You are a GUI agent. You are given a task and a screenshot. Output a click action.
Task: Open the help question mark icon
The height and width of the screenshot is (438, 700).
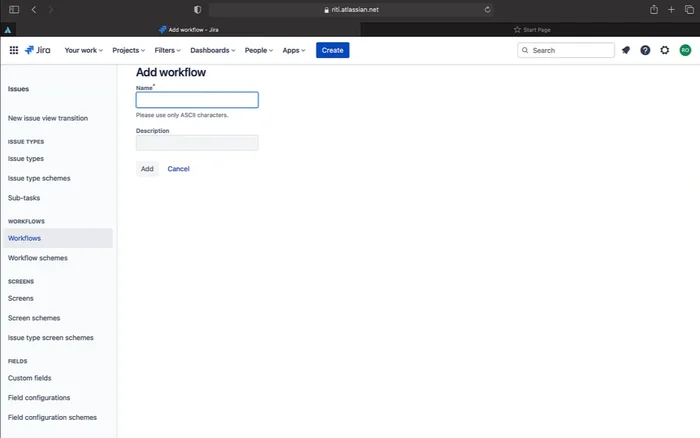coord(645,50)
